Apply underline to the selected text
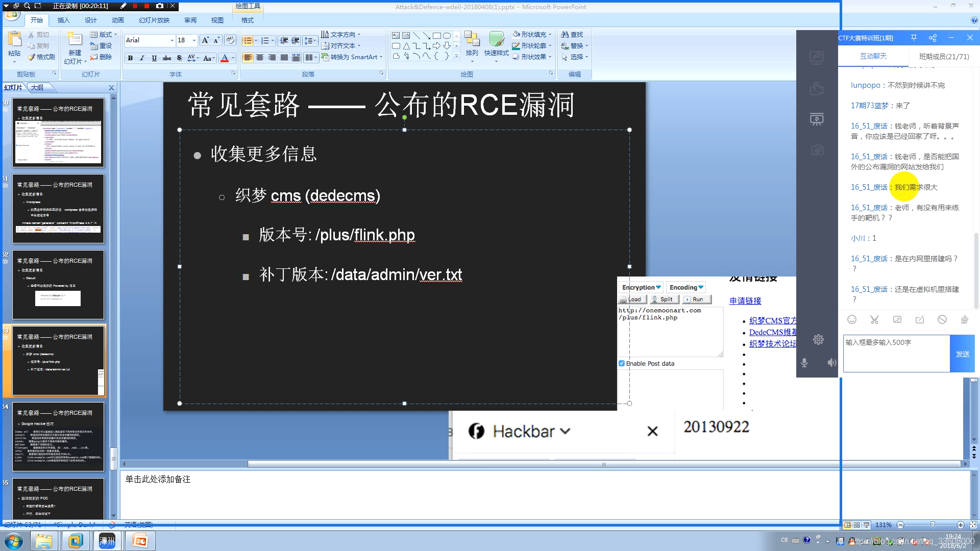This screenshot has height=551, width=980. (154, 58)
